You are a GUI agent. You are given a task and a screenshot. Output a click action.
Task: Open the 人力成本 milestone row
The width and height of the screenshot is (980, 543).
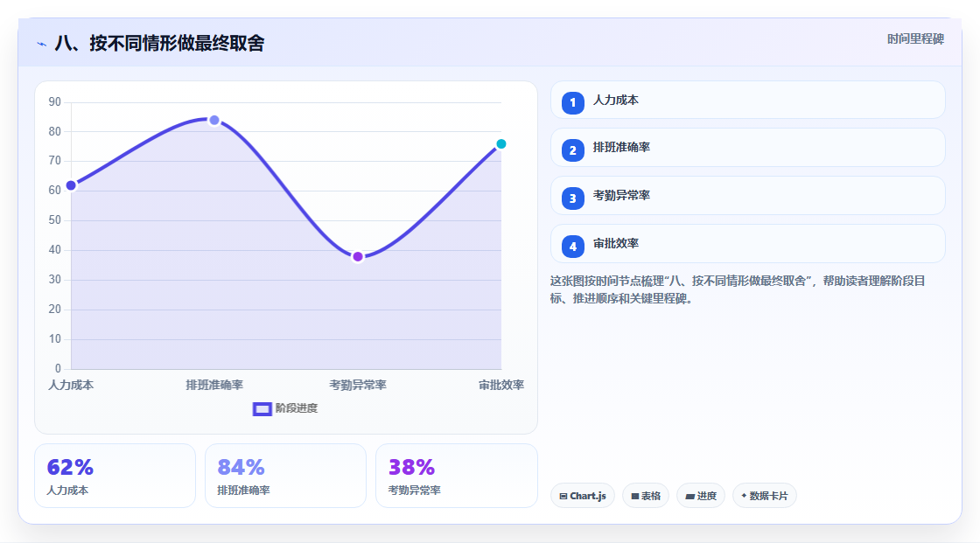(x=747, y=100)
